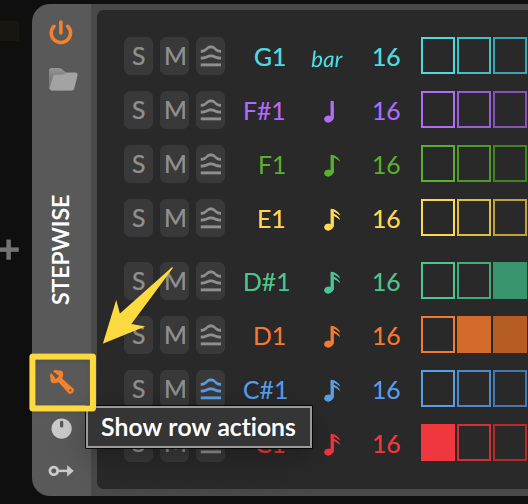This screenshot has width=528, height=504.
Task: Click the D1 note label
Action: (270, 336)
